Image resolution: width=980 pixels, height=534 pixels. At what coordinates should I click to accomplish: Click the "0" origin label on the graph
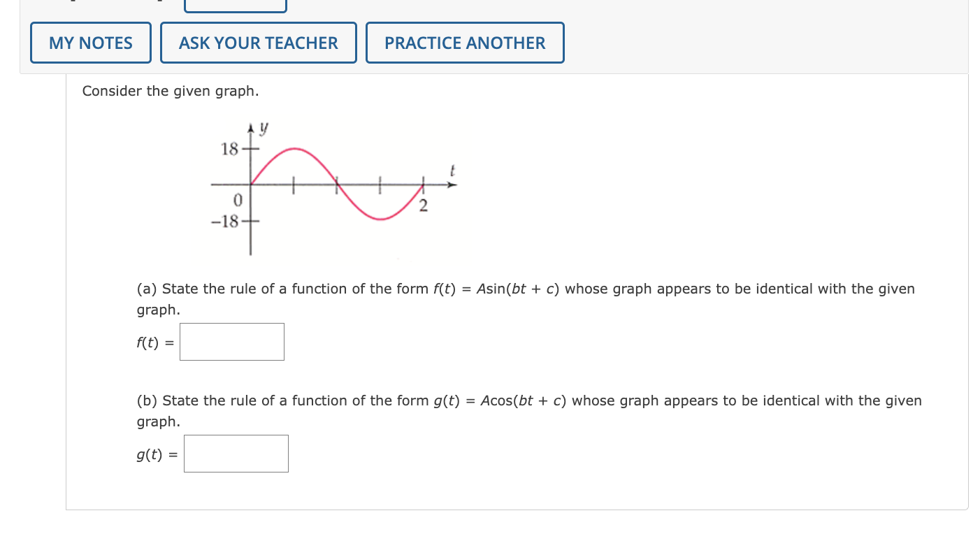click(238, 200)
